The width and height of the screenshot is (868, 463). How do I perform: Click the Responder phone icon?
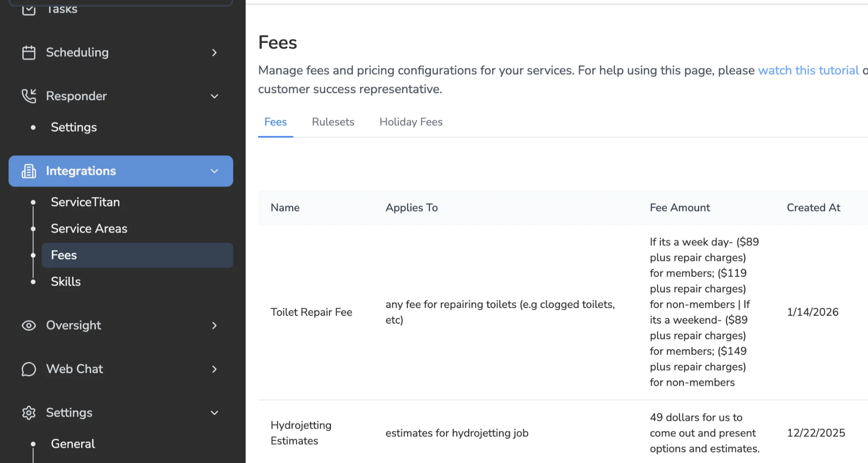[x=29, y=96]
